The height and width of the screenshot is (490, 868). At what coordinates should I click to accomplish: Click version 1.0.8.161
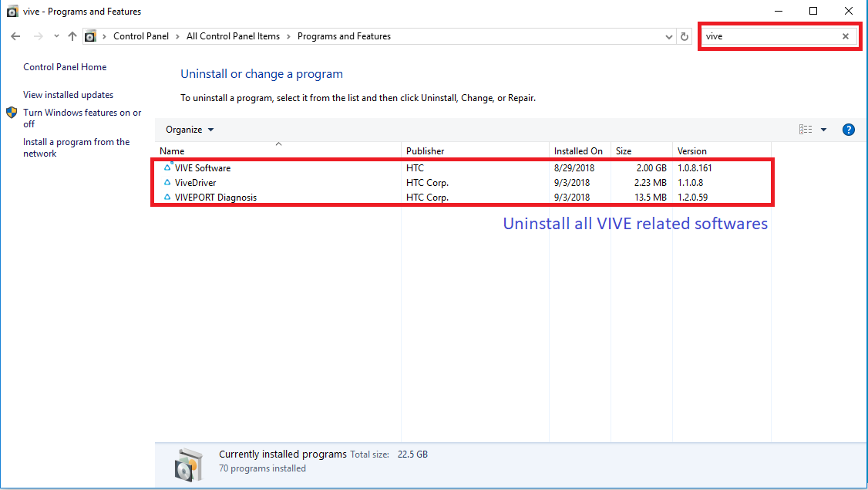(x=695, y=168)
